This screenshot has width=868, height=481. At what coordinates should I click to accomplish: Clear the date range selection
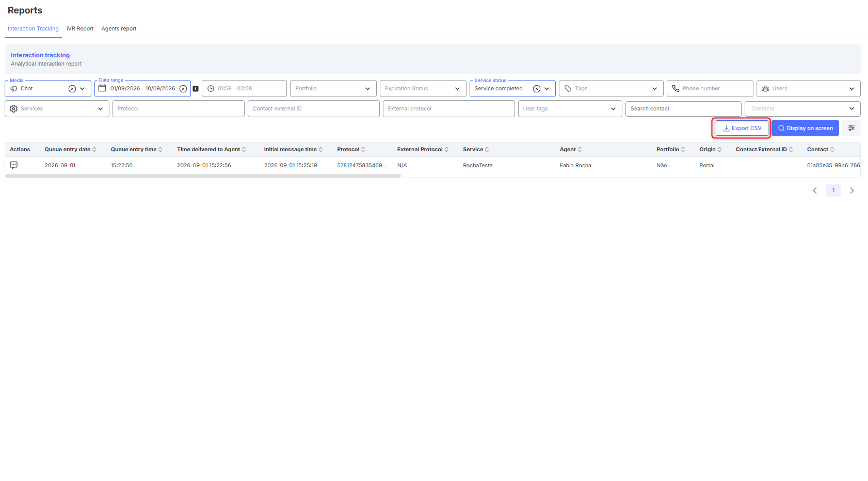point(183,89)
